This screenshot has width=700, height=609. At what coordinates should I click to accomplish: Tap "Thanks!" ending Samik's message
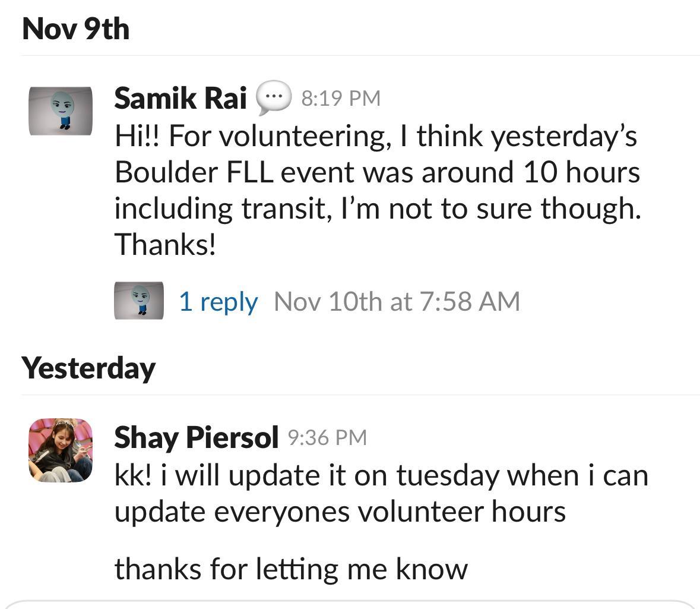[164, 244]
